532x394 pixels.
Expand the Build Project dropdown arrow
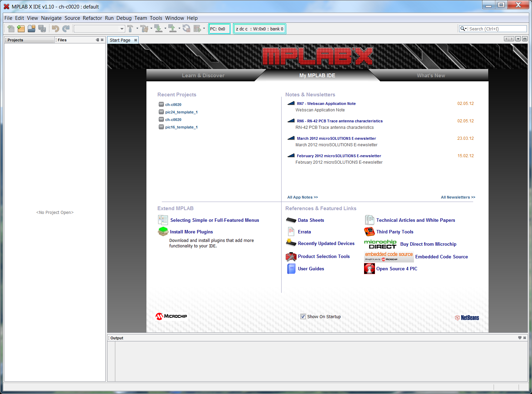(137, 29)
